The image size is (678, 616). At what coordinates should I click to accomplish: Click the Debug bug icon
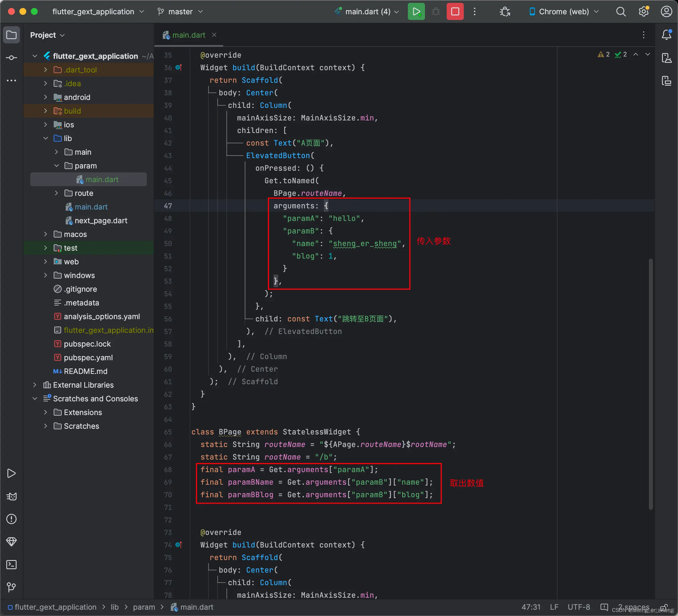pyautogui.click(x=436, y=12)
